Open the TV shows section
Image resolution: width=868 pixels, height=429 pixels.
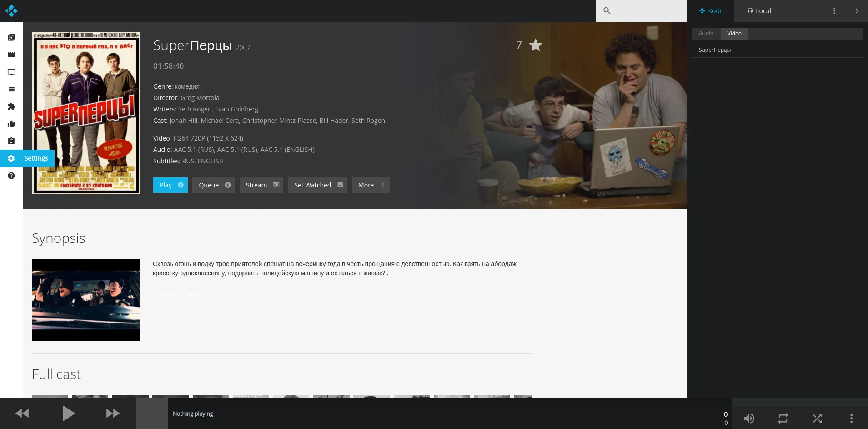(11, 72)
